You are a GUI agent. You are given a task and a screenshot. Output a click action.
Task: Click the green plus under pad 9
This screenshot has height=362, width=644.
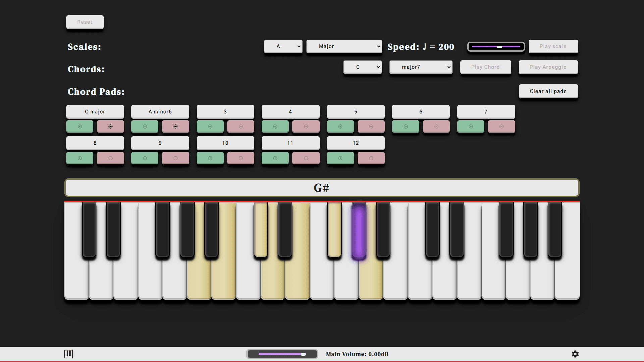145,158
